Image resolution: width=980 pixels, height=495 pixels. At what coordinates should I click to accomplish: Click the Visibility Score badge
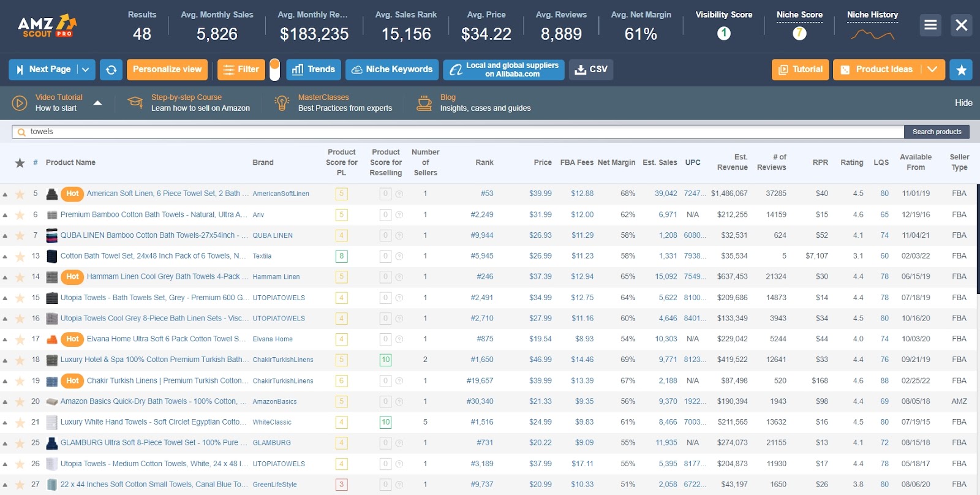coord(724,33)
